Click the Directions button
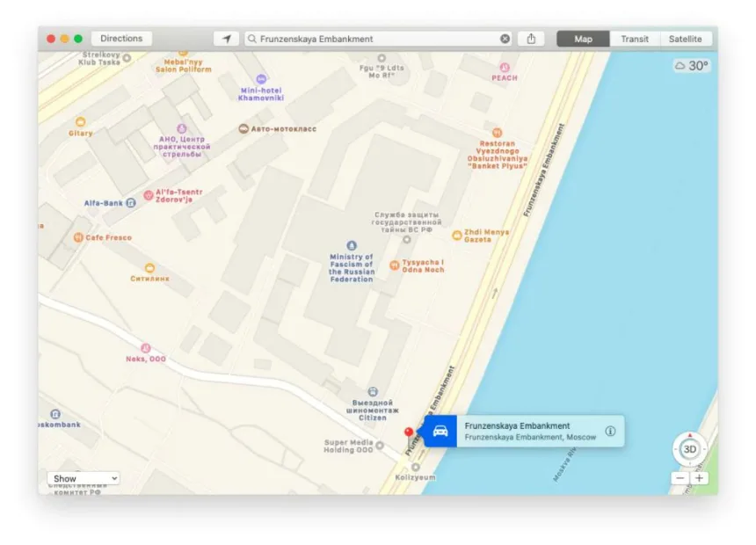This screenshot has height=545, width=756. (x=121, y=39)
